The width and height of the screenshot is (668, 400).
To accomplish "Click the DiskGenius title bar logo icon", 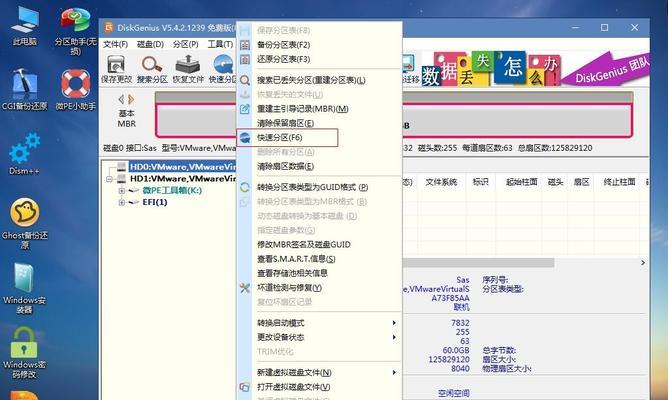I will point(109,28).
